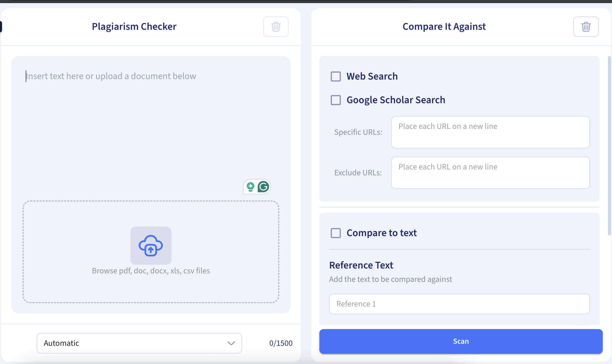The width and height of the screenshot is (612, 364).
Task: Open the Grammarly suggestions lightbulb icon
Action: pyautogui.click(x=250, y=187)
